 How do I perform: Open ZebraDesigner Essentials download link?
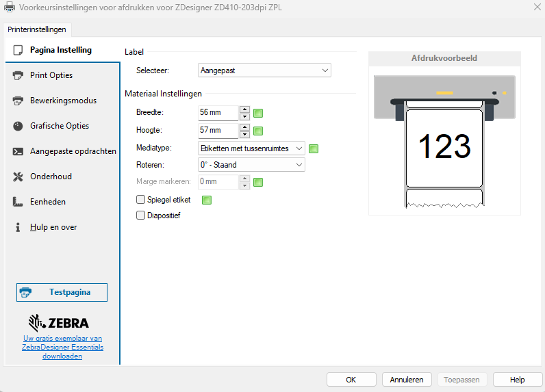[63, 347]
